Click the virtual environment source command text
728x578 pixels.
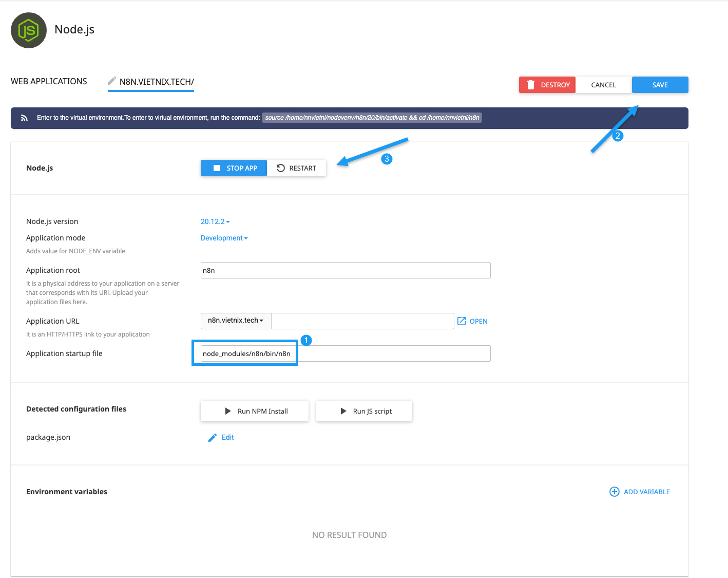click(372, 118)
